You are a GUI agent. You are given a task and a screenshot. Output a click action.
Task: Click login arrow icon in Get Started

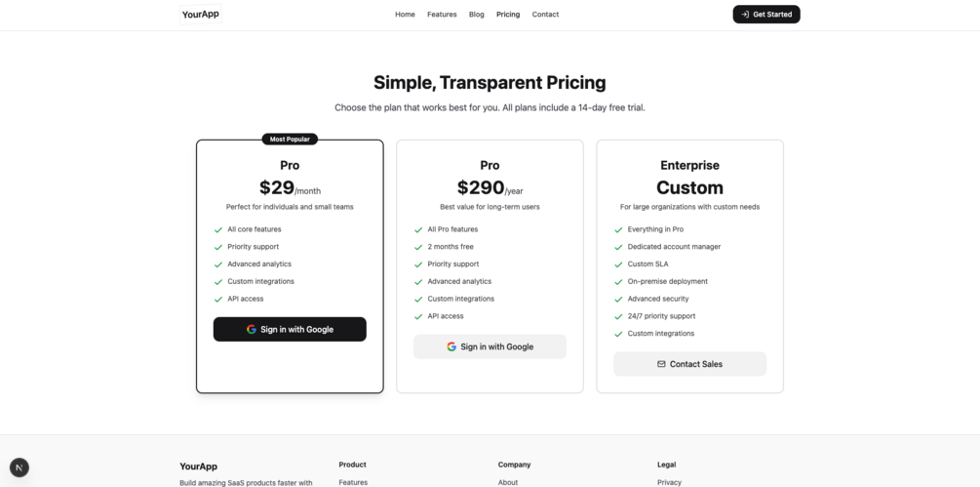tap(745, 15)
